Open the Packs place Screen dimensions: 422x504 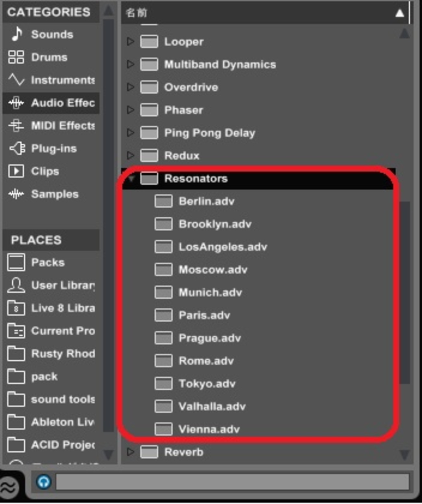point(47,263)
